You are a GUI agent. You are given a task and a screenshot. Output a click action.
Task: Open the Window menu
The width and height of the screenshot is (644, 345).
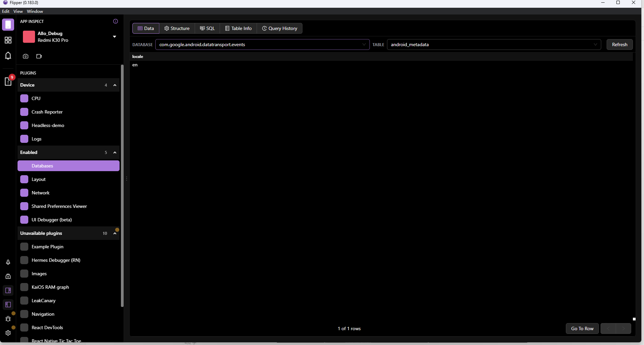click(x=35, y=11)
